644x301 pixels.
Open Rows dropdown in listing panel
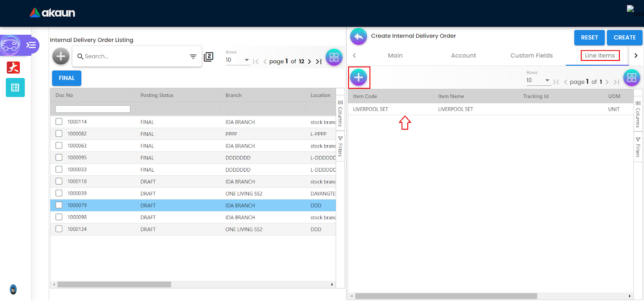point(237,60)
